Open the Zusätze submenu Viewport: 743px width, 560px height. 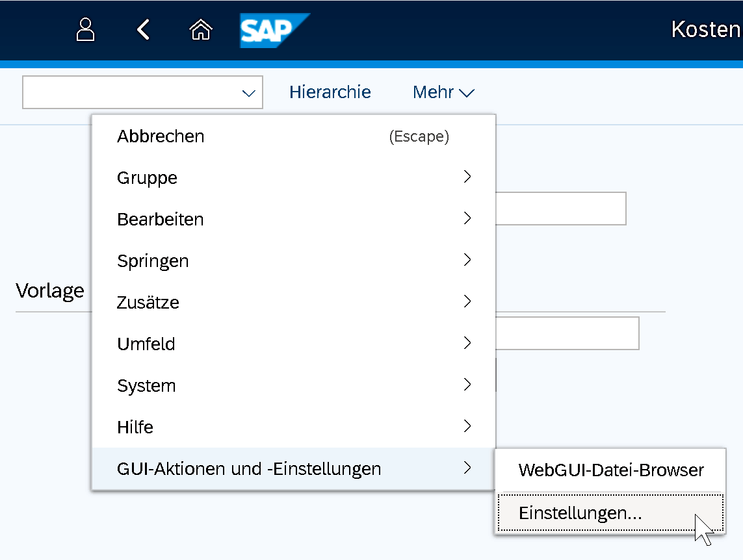point(294,302)
